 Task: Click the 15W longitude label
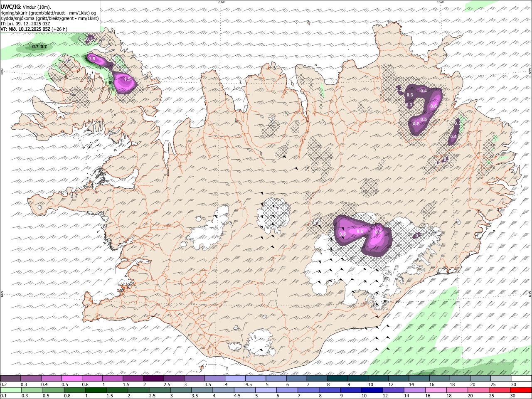click(x=440, y=2)
